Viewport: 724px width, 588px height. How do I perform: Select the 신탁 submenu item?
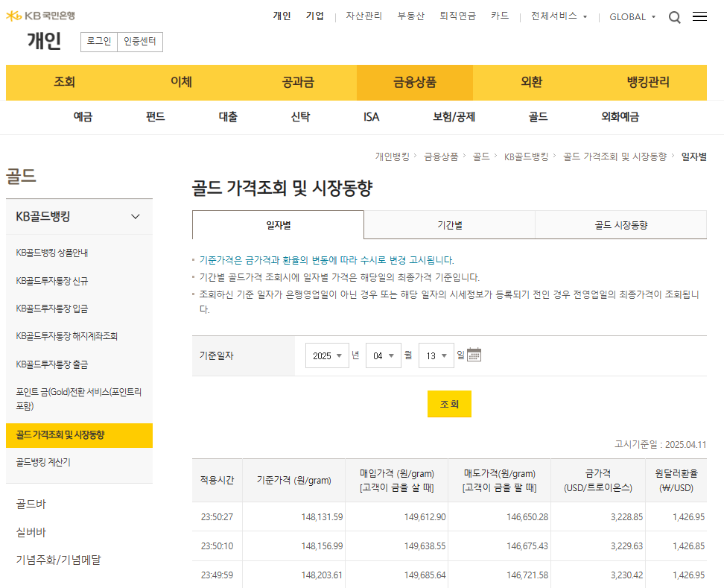click(300, 117)
